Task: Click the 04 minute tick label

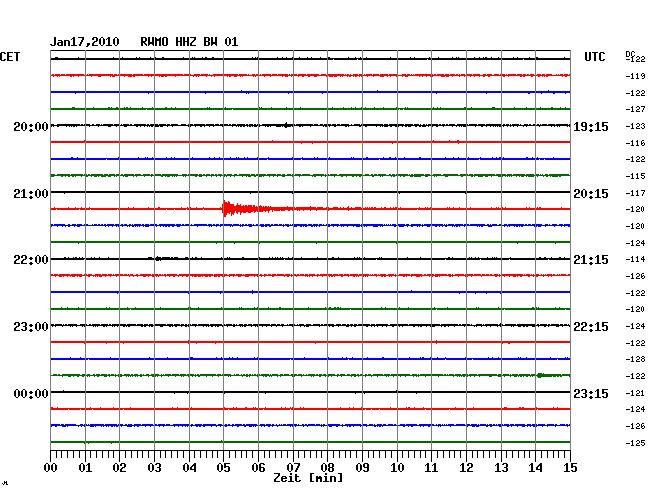Action: [x=189, y=467]
